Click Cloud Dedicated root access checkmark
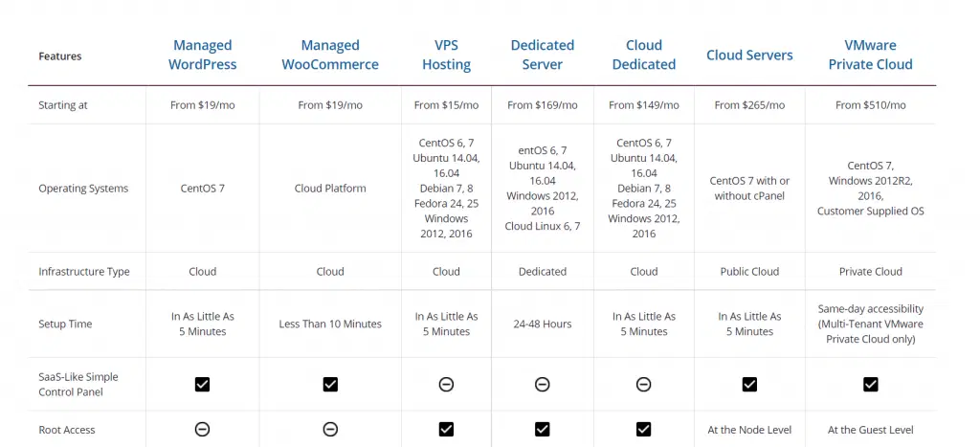Viewport: 980px width, 447px height. pos(644,429)
